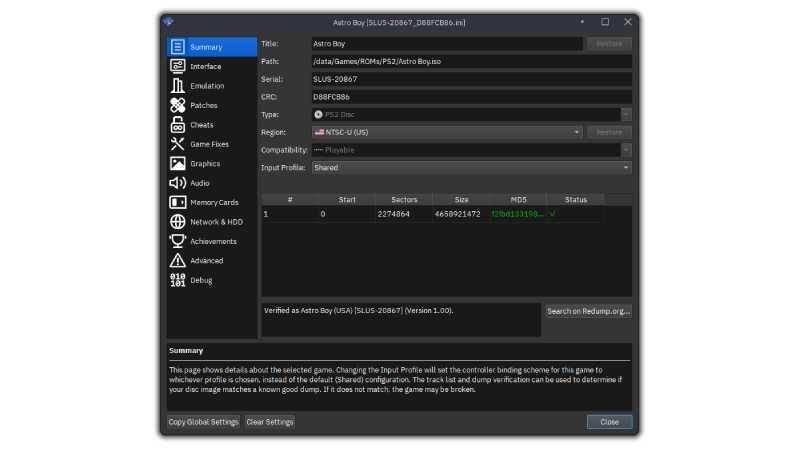Click the Title field Astro Boy

pos(447,44)
